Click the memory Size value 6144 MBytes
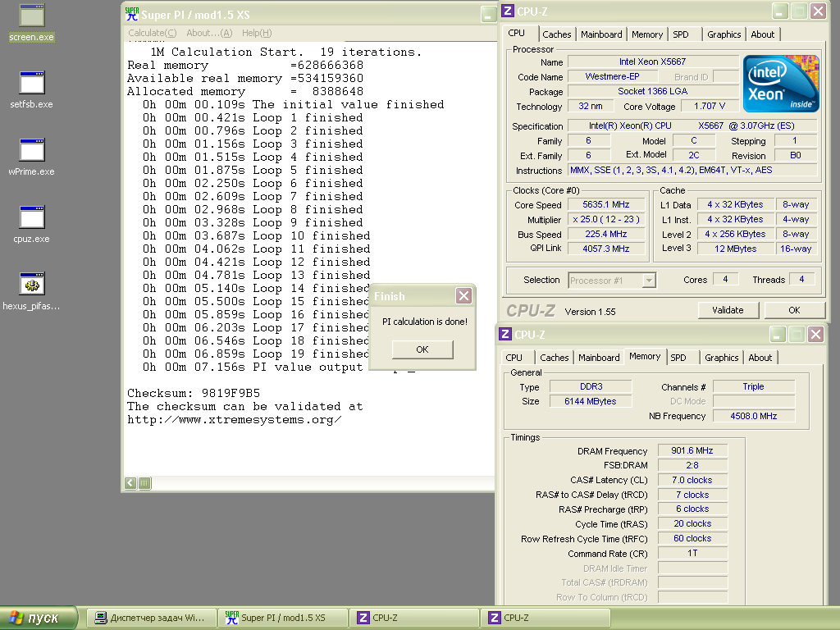 pos(591,401)
